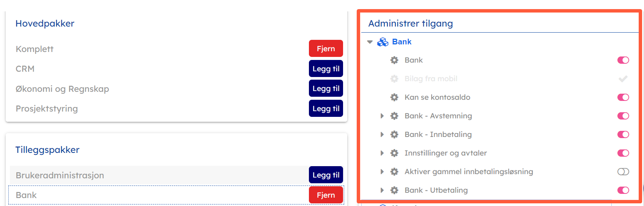Click gear icon beside Aktiver gammel innbetalingsløsning

click(394, 172)
